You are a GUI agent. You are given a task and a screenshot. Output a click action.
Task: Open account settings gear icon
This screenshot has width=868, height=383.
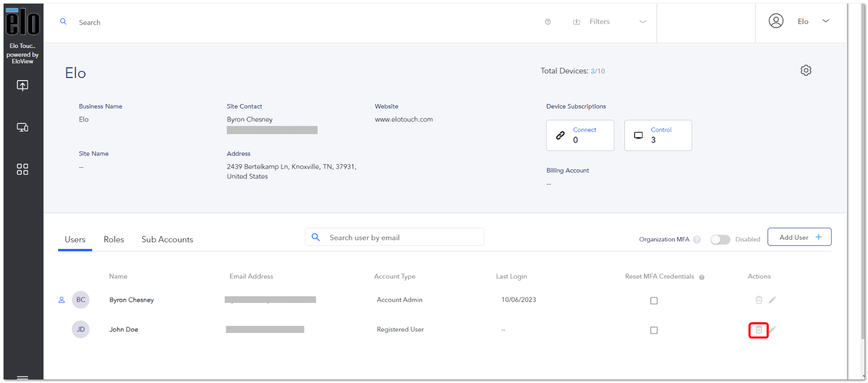[x=806, y=70]
